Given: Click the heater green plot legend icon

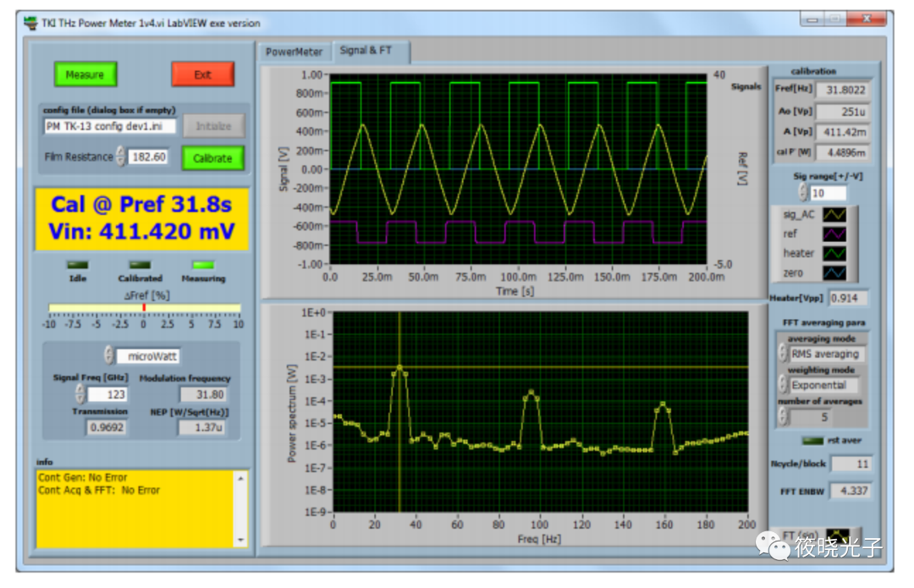Looking at the screenshot, I should [834, 253].
